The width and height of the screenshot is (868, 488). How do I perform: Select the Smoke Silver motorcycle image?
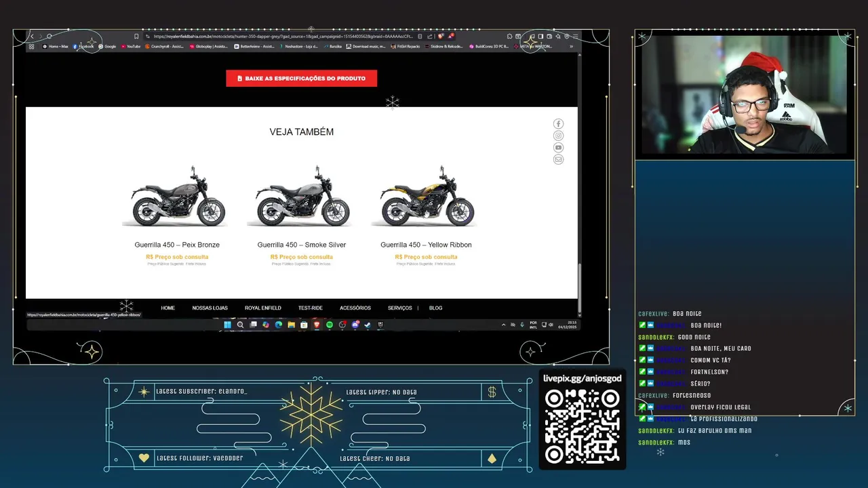(302, 197)
